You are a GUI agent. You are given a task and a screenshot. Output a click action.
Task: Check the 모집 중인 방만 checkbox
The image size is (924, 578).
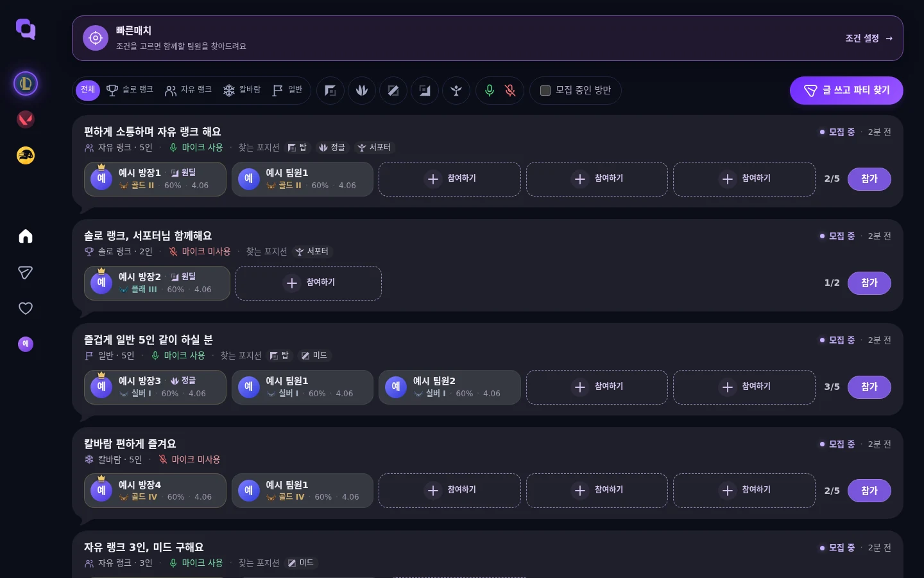click(x=545, y=91)
